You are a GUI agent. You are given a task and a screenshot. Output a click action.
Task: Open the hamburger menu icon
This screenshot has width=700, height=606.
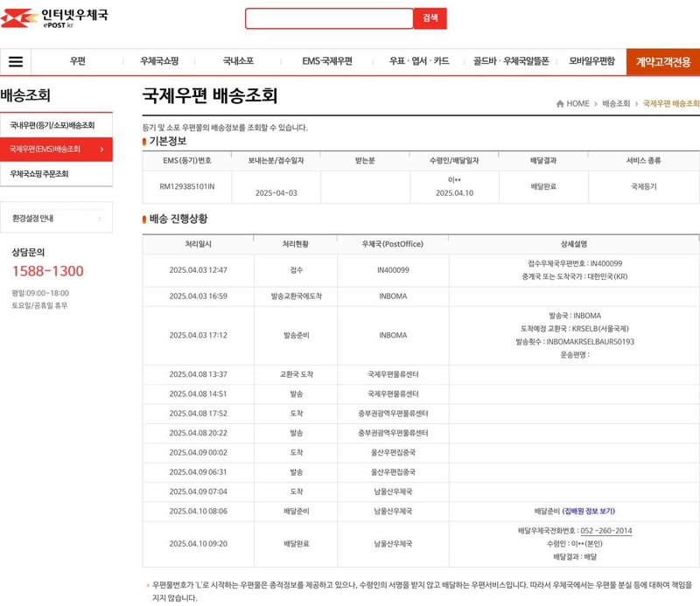click(x=16, y=62)
